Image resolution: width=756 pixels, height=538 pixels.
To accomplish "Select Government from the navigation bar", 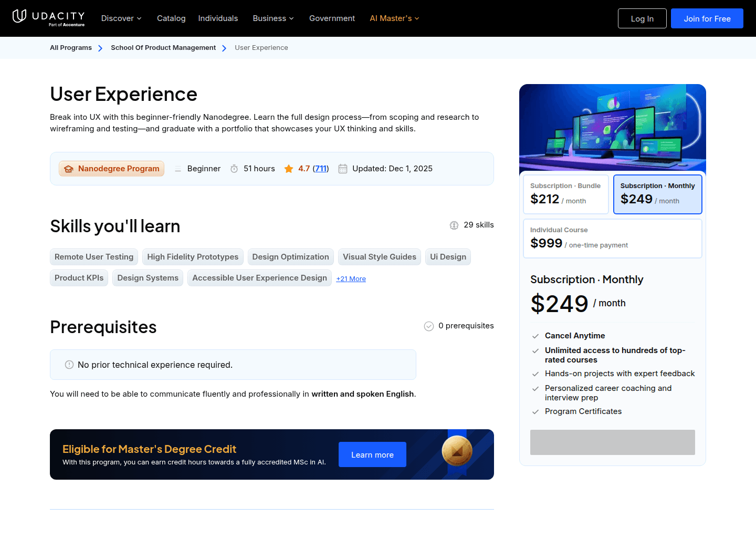I will click(332, 18).
